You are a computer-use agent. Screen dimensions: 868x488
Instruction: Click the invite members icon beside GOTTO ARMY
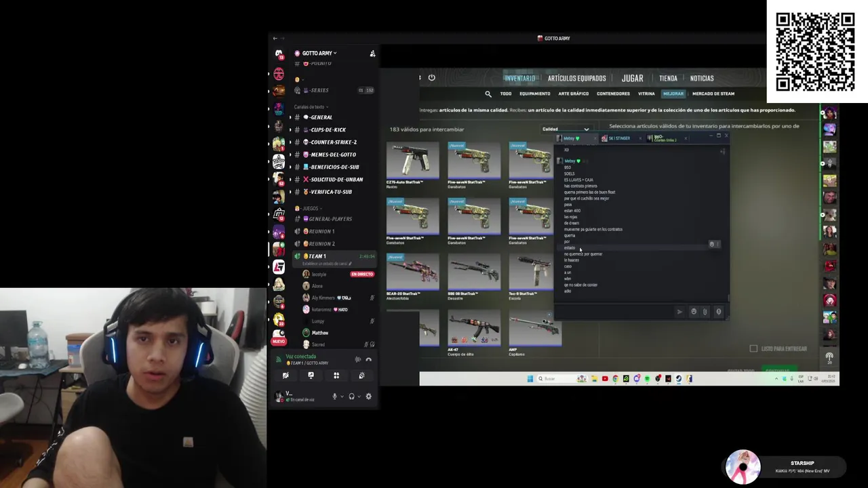372,54
